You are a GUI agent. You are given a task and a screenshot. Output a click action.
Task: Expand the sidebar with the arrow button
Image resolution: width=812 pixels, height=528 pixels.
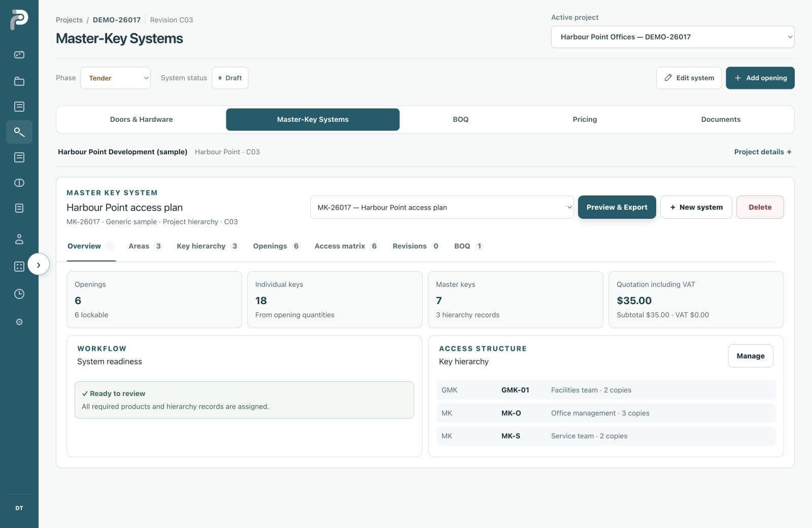(x=39, y=265)
